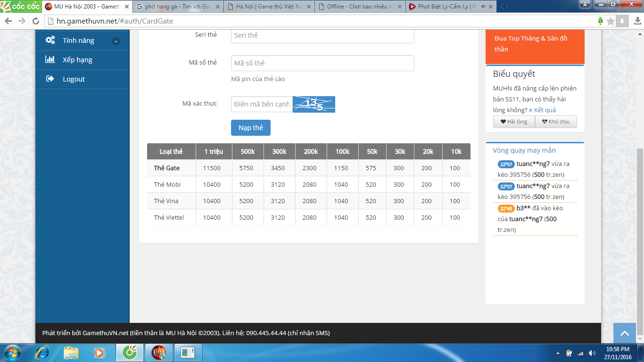The height and width of the screenshot is (362, 644).
Task: Click the Thẻ Viettel row label
Action: pyautogui.click(x=169, y=217)
